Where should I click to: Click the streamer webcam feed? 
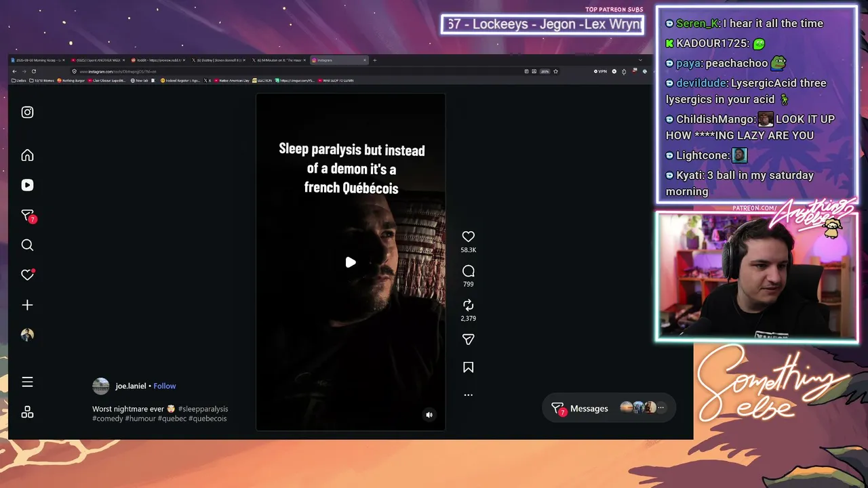pyautogui.click(x=757, y=277)
